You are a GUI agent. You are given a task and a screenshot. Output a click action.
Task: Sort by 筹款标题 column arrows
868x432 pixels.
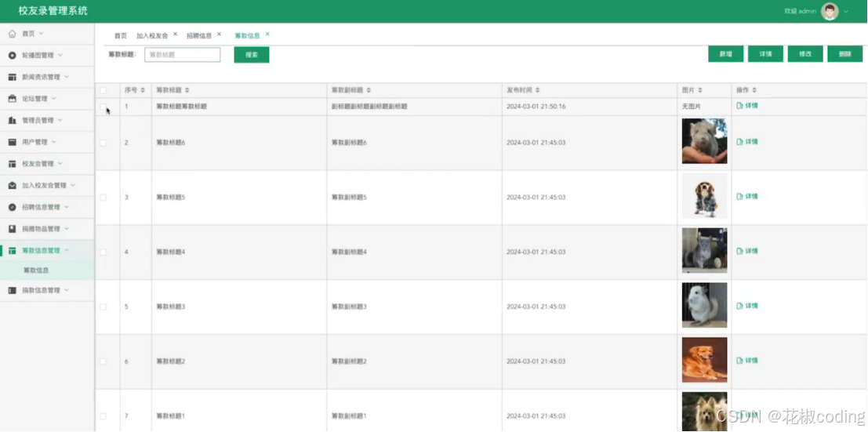pos(187,90)
